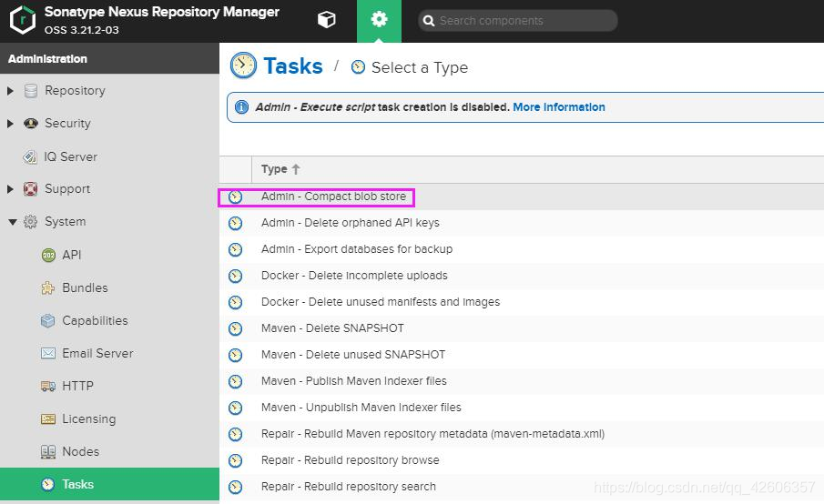This screenshot has height=504, width=824.
Task: Click the Administration panel header
Action: 109,58
